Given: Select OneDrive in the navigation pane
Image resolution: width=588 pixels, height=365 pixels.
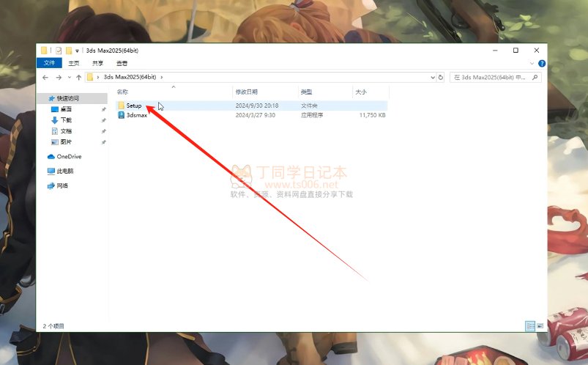Looking at the screenshot, I should coord(69,157).
